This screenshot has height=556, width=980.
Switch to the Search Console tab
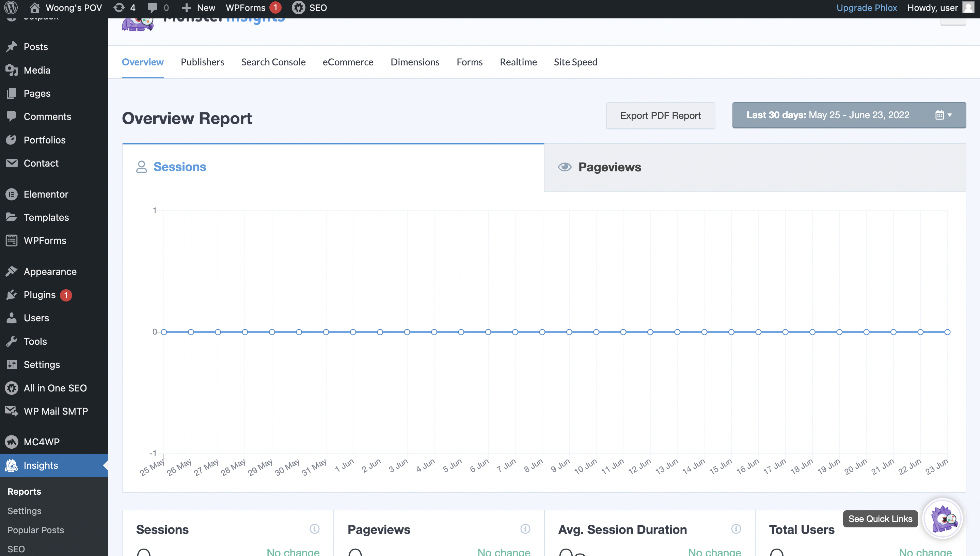tap(273, 62)
